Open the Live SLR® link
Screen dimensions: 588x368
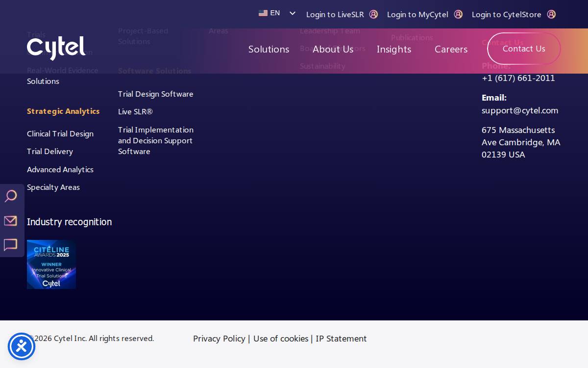pos(135,111)
